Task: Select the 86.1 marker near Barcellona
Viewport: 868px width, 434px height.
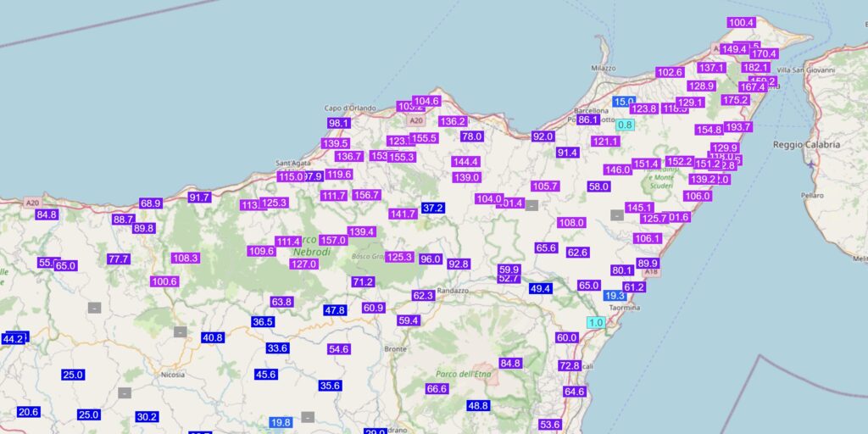Action: click(x=588, y=120)
